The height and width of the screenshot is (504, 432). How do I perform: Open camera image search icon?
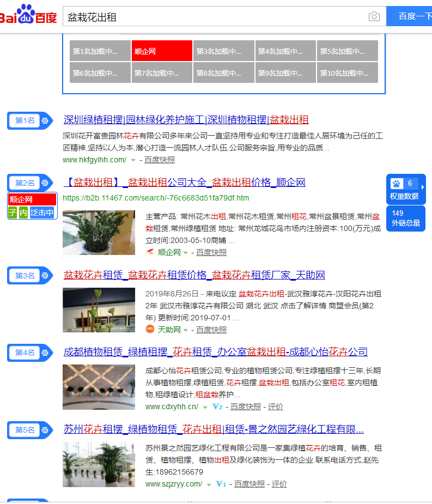374,16
